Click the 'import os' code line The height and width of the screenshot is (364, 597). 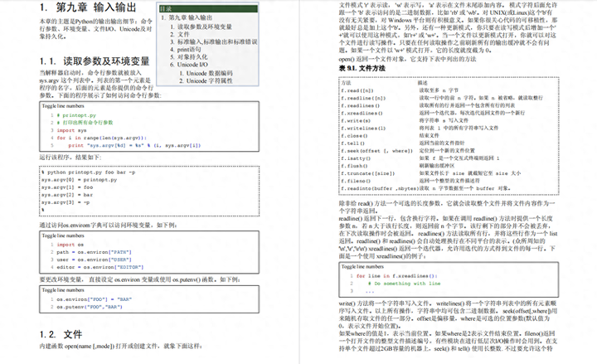(70, 245)
